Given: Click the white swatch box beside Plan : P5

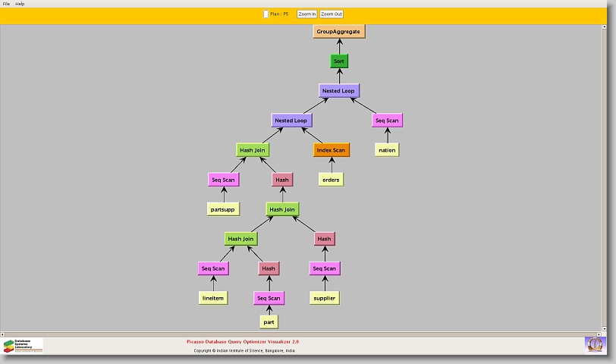Looking at the screenshot, I should click(266, 14).
